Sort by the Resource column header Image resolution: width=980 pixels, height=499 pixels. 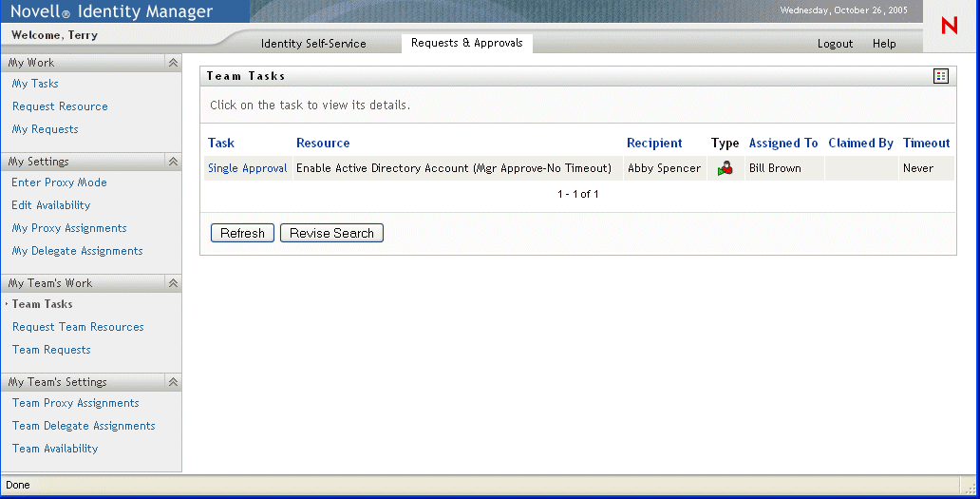tap(323, 144)
